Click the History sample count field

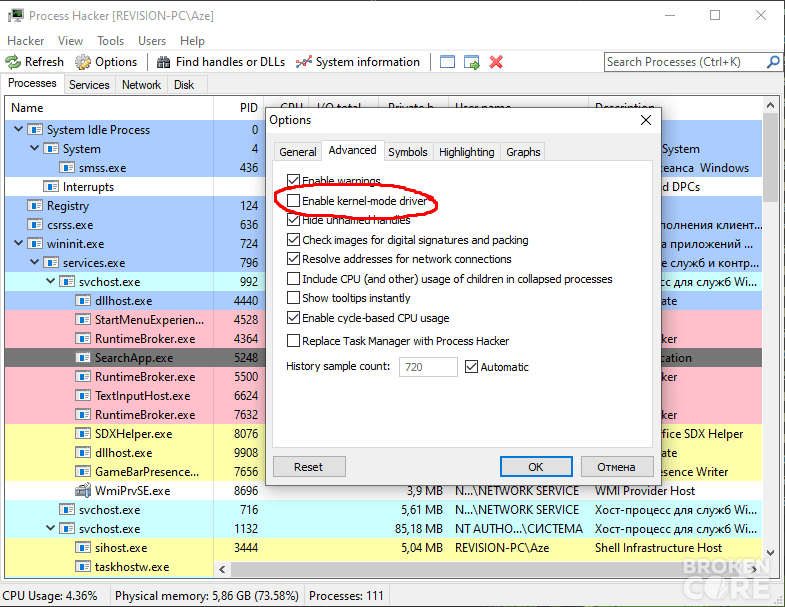click(428, 367)
